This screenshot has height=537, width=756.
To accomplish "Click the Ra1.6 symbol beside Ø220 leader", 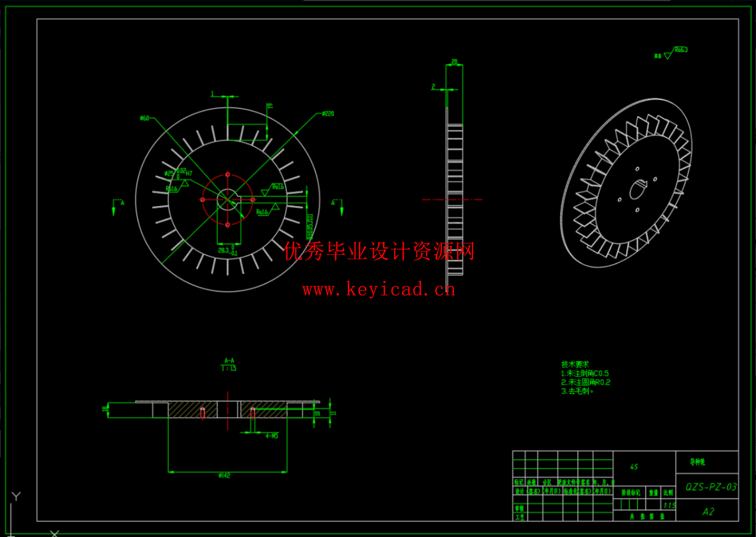I will point(278,187).
